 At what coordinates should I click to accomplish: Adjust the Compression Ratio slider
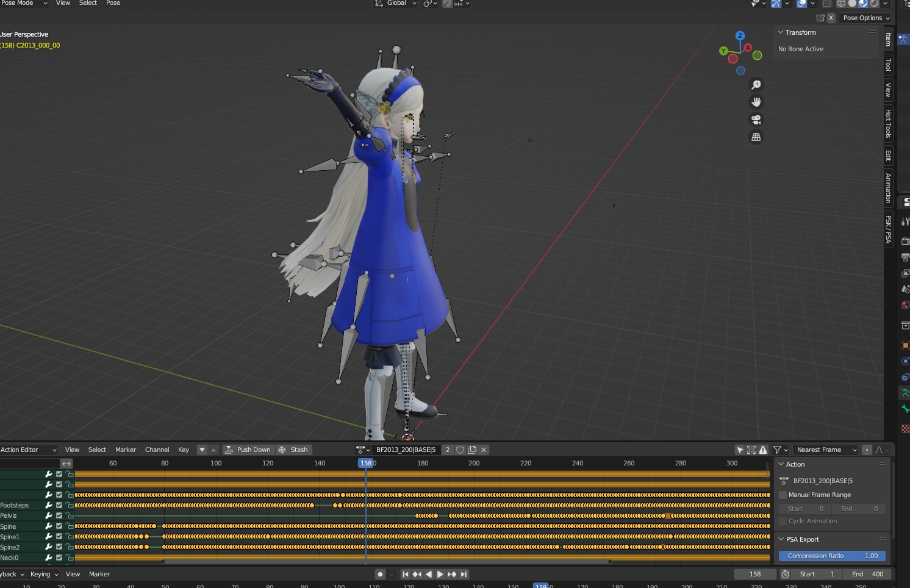coord(832,556)
